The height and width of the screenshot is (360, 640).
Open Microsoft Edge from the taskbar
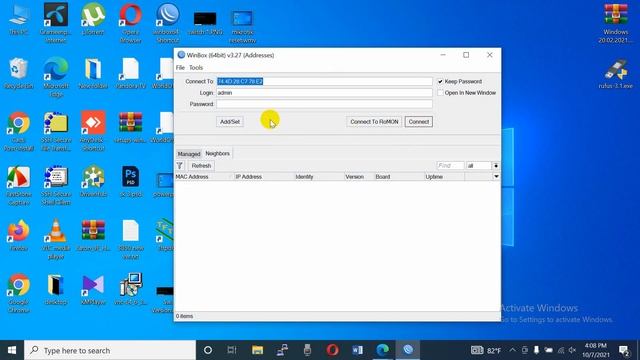click(382, 350)
